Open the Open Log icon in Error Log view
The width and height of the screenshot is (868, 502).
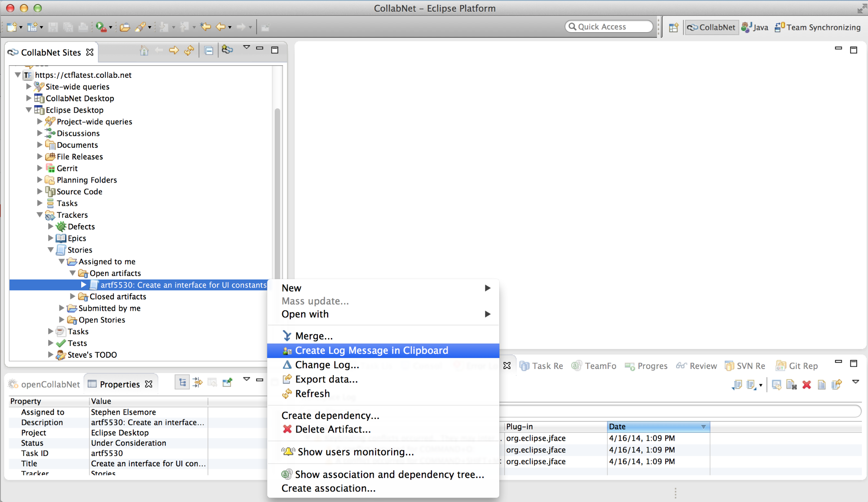[x=821, y=385]
